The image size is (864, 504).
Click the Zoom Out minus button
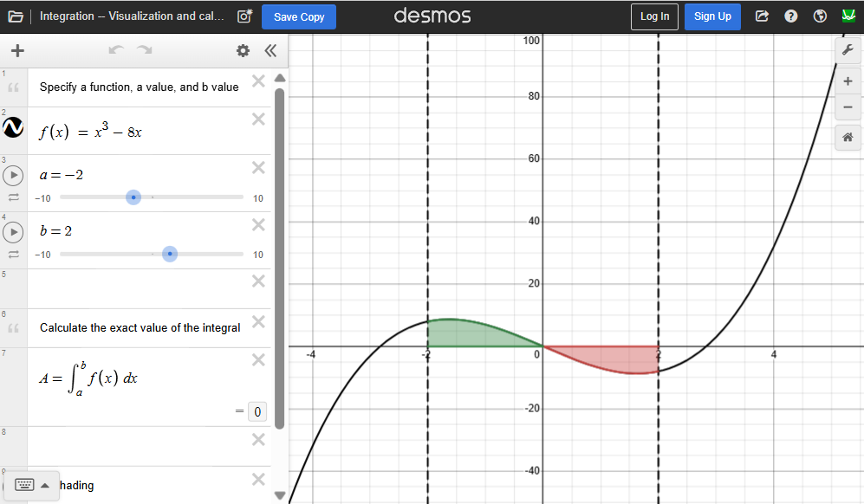[x=848, y=107]
